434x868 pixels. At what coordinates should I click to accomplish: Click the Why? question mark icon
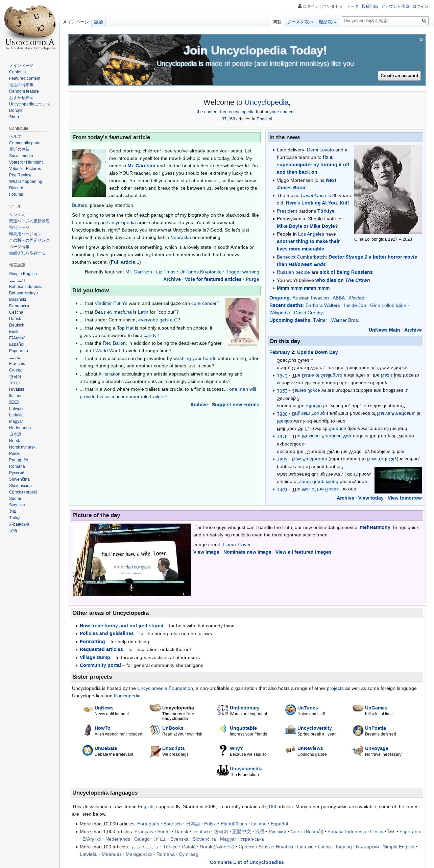click(223, 750)
